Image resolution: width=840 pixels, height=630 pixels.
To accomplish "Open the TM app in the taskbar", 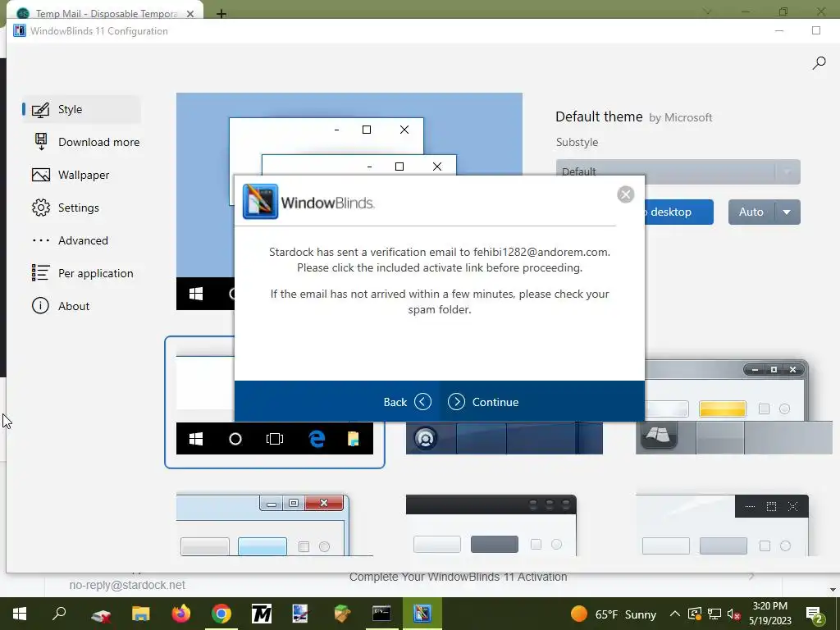I will click(262, 614).
